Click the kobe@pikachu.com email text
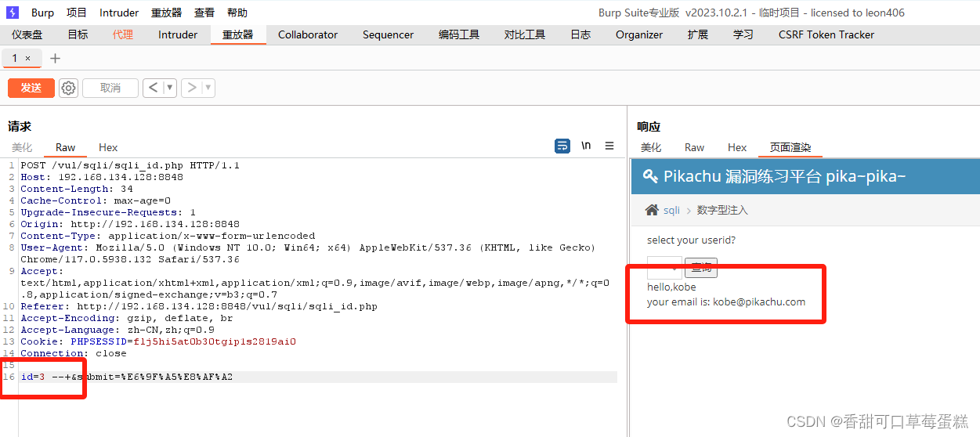Viewport: 980px width, 437px height. pos(759,302)
